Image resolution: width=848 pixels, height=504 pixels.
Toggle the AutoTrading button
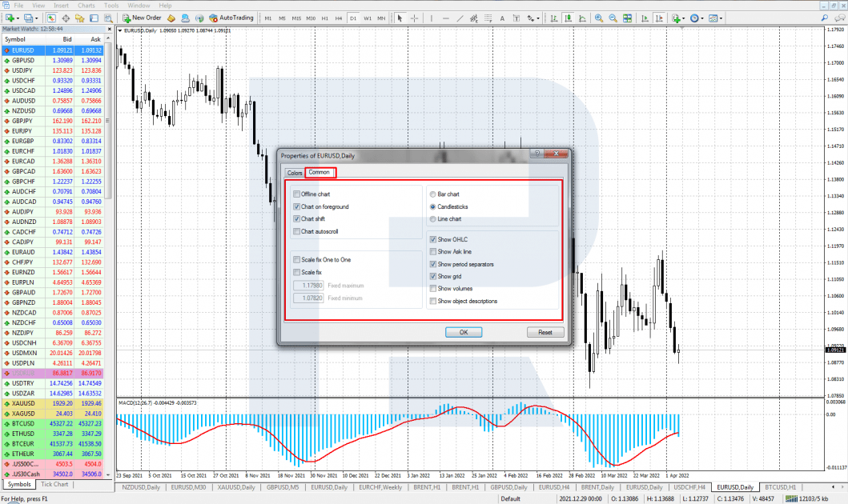(231, 18)
